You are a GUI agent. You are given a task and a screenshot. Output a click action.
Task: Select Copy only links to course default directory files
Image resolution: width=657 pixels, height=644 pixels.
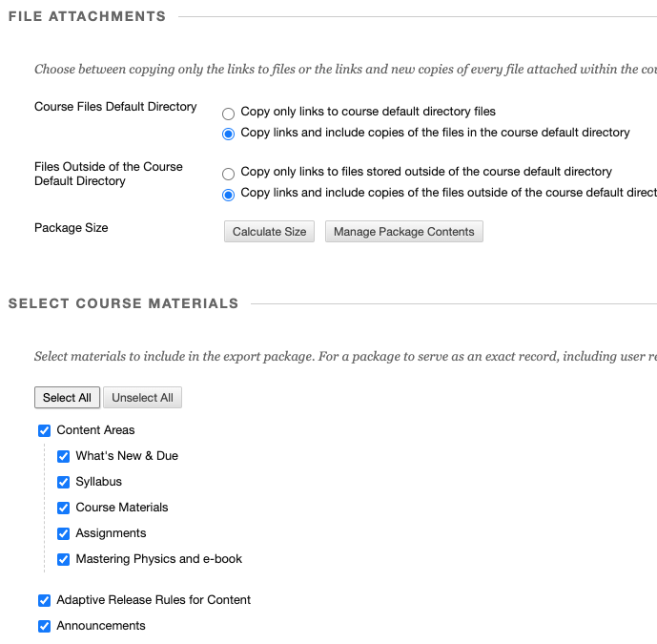[x=228, y=113]
